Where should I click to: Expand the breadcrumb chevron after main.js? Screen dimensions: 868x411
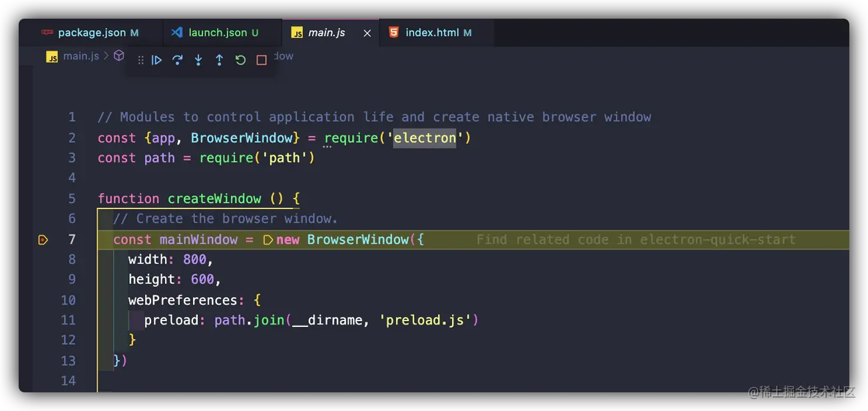point(107,56)
